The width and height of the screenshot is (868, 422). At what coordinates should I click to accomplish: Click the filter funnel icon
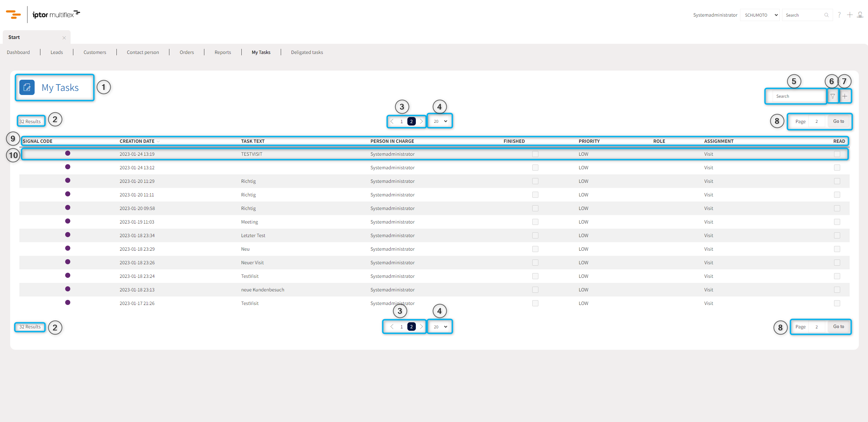[x=832, y=96]
